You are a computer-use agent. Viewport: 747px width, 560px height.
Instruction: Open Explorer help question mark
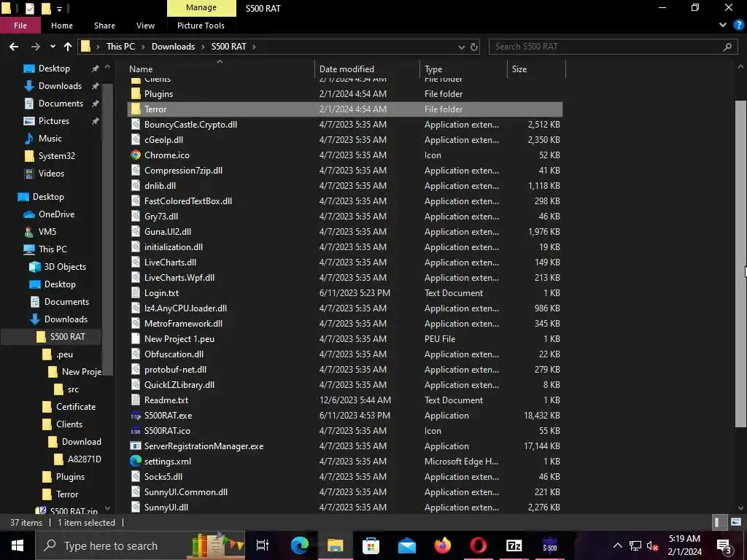pos(738,26)
